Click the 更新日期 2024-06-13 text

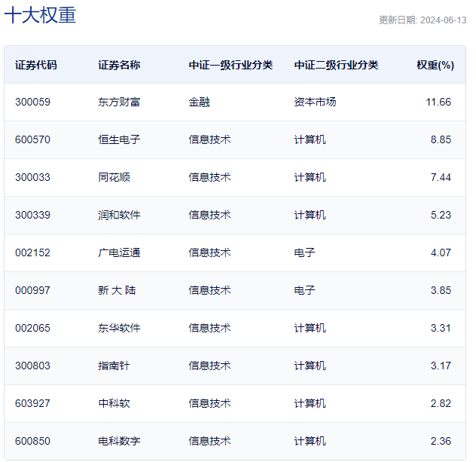pyautogui.click(x=423, y=20)
